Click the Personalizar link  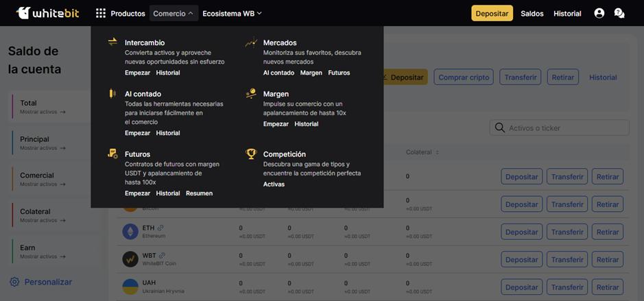48,282
